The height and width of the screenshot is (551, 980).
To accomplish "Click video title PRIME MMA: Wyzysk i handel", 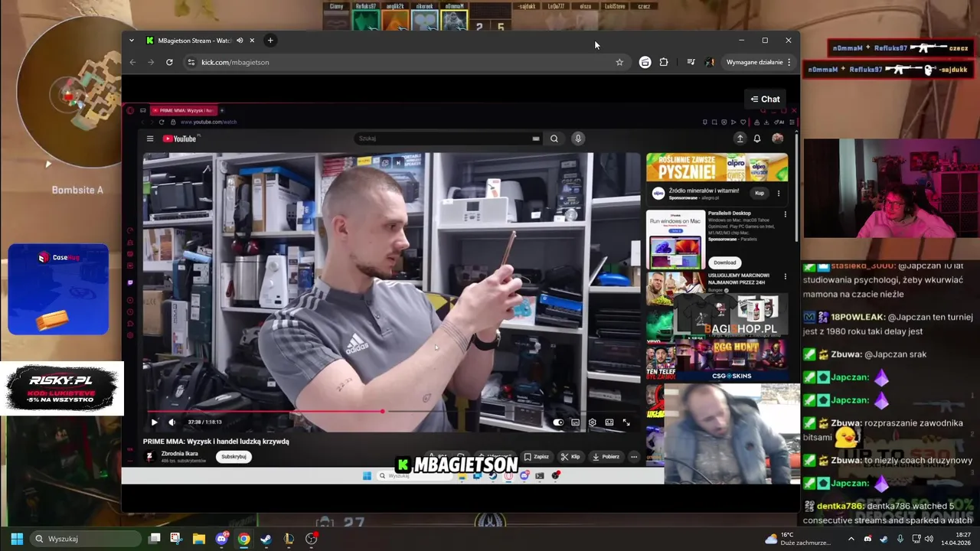I will (216, 442).
